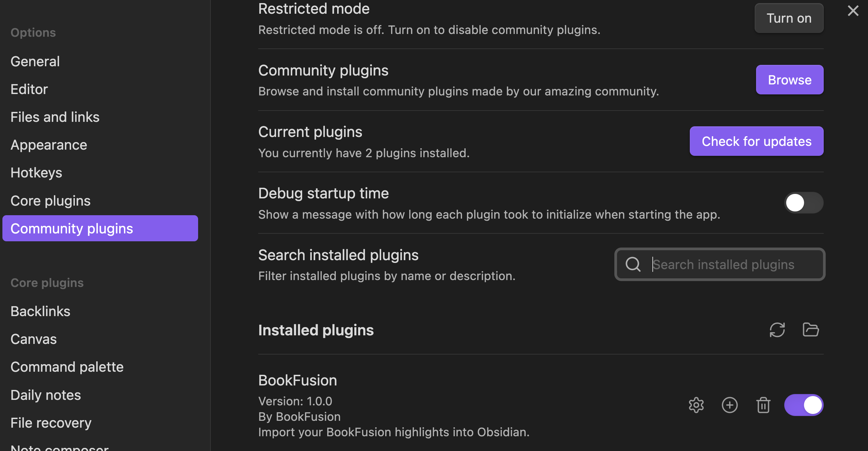Browse community plugins

point(789,80)
